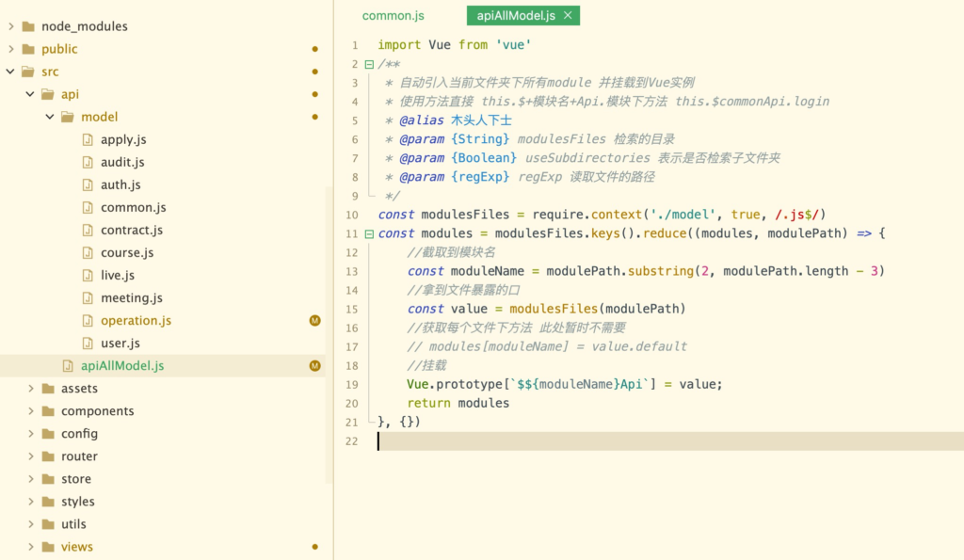Click the live.js file icon
The width and height of the screenshot is (964, 560).
tap(88, 276)
